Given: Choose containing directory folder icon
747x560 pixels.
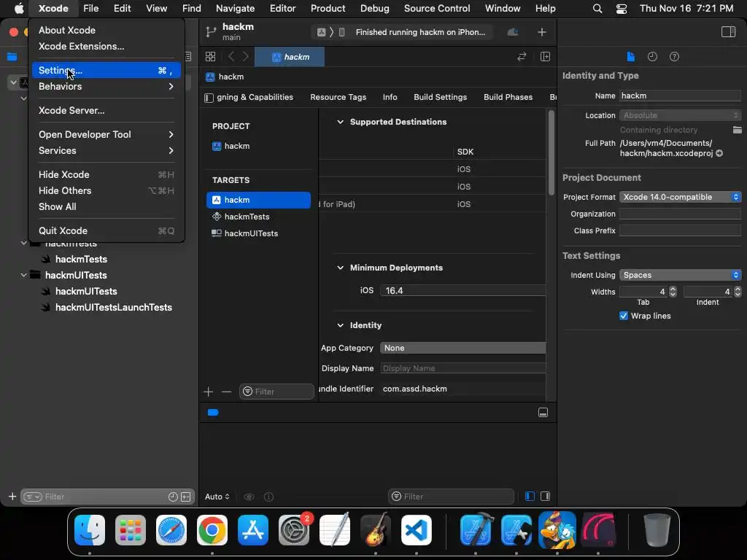Looking at the screenshot, I should tap(737, 130).
